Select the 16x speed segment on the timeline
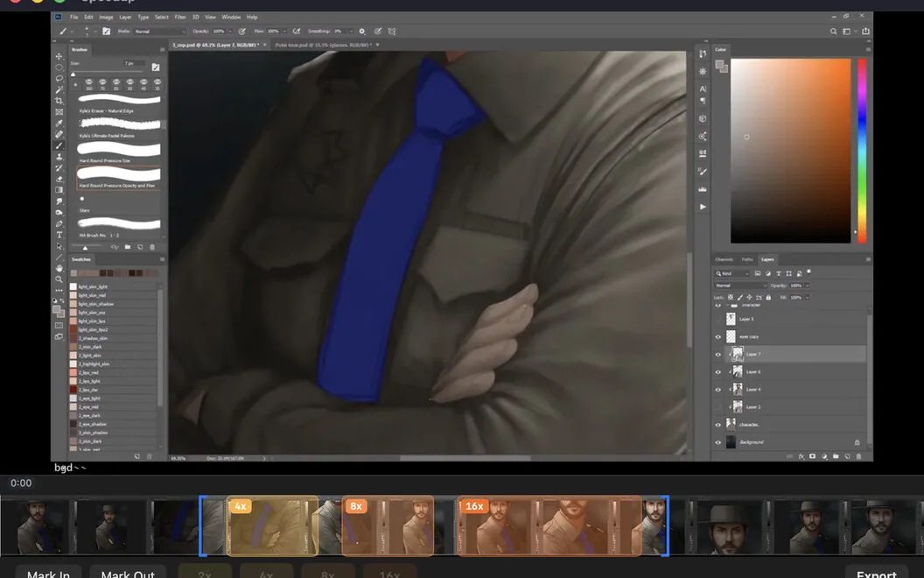 click(x=549, y=526)
